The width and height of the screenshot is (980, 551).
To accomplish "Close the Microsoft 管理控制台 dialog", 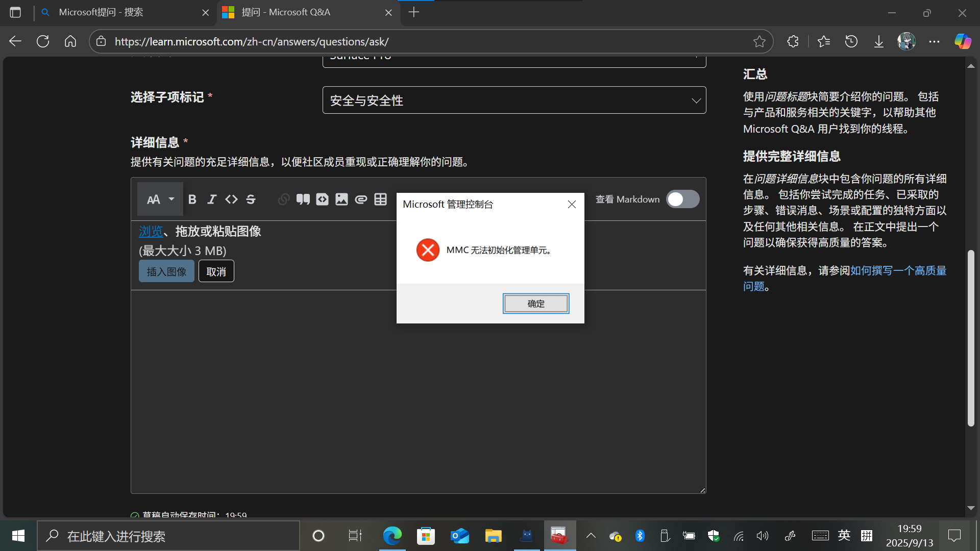I will (572, 204).
